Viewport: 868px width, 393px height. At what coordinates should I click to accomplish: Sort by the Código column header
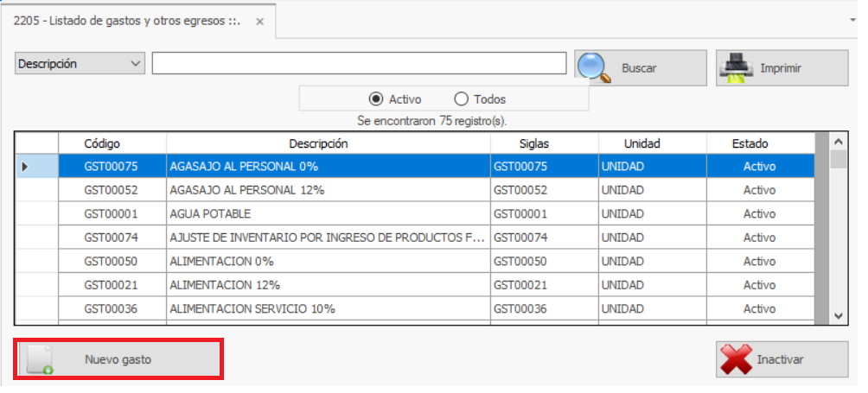click(x=102, y=143)
